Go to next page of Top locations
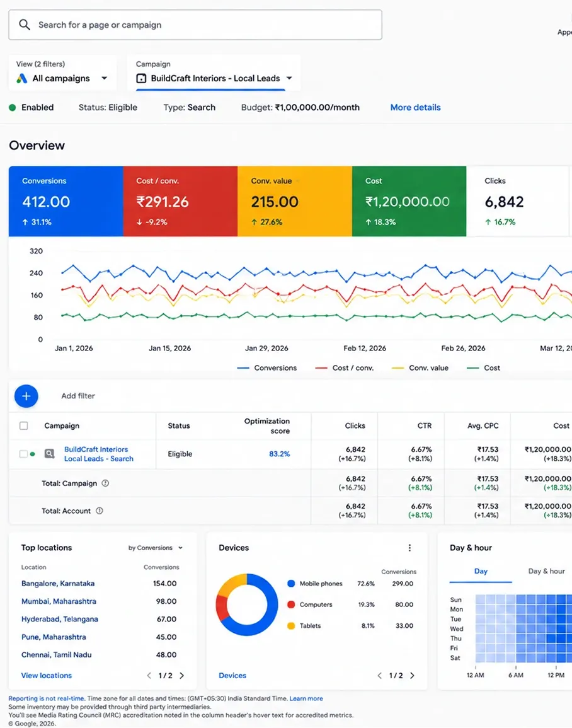This screenshot has width=572, height=728. click(182, 676)
